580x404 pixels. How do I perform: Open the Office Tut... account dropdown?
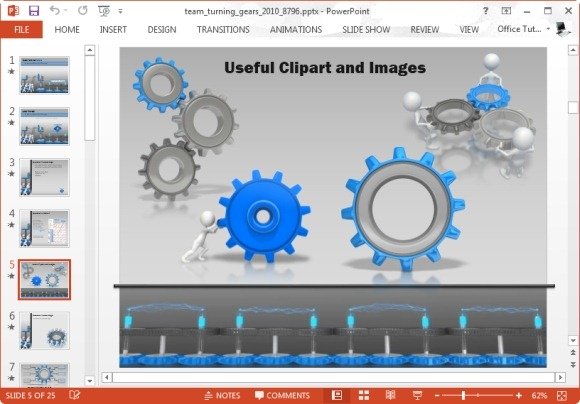523,29
